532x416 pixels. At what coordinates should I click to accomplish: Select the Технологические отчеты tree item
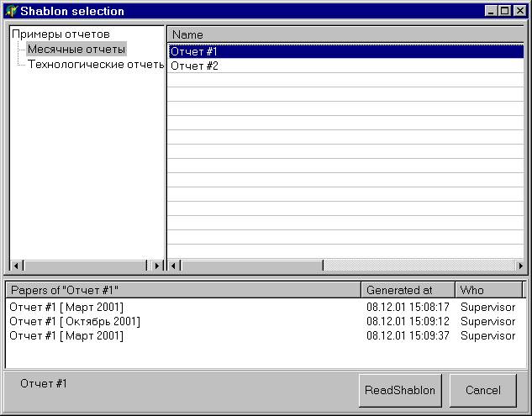pos(95,65)
